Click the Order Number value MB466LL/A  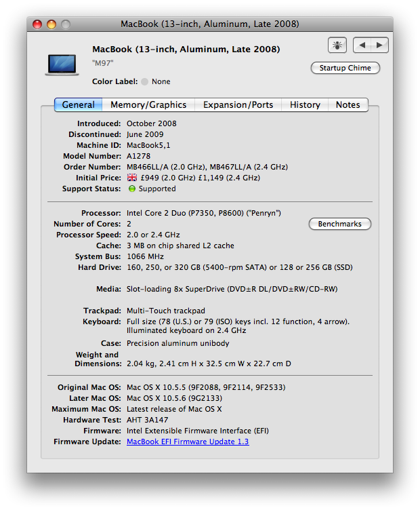(x=207, y=167)
